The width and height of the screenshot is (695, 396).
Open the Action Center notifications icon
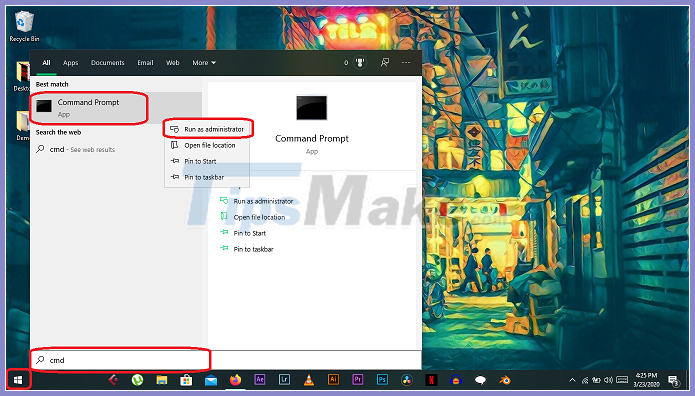click(x=674, y=380)
